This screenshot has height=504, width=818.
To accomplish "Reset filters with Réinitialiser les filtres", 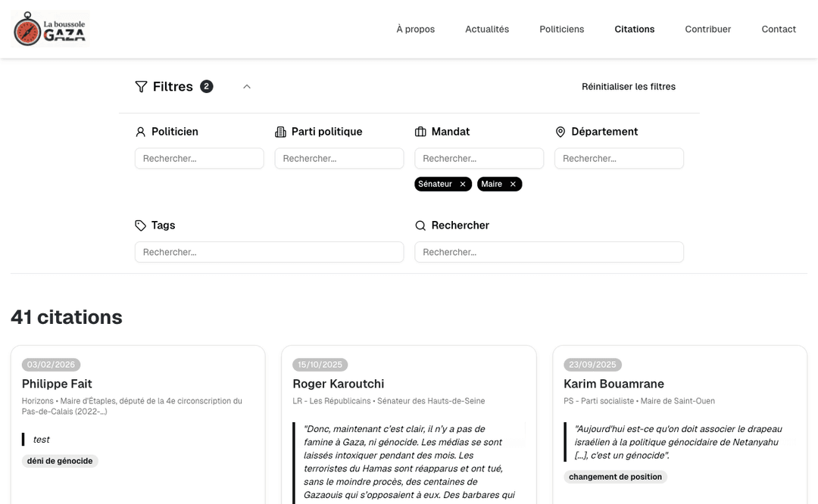I will coord(628,87).
